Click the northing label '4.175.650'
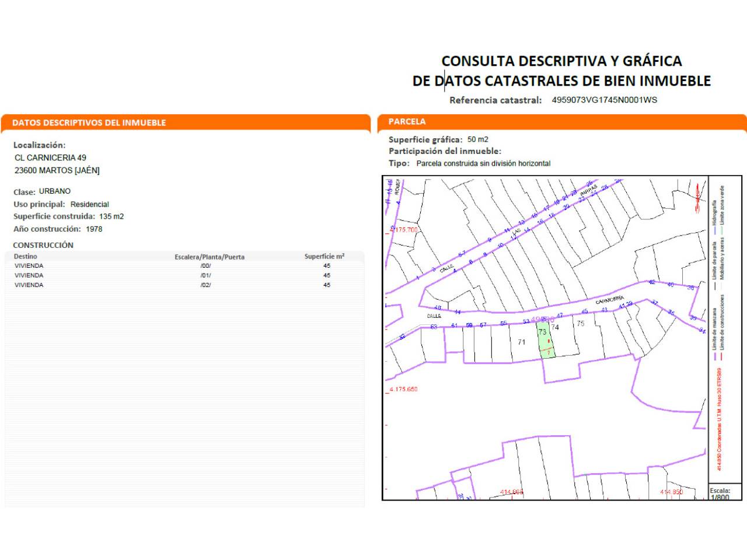 coord(403,389)
